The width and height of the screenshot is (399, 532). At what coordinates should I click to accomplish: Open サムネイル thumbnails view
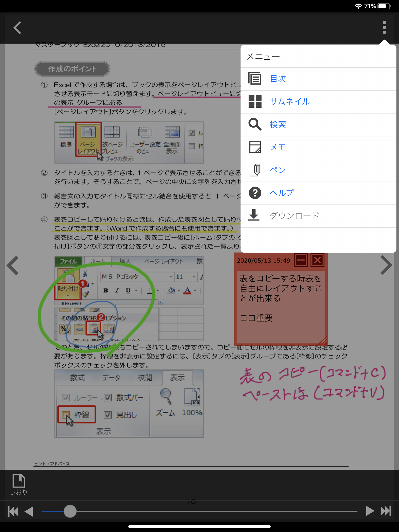coord(318,102)
